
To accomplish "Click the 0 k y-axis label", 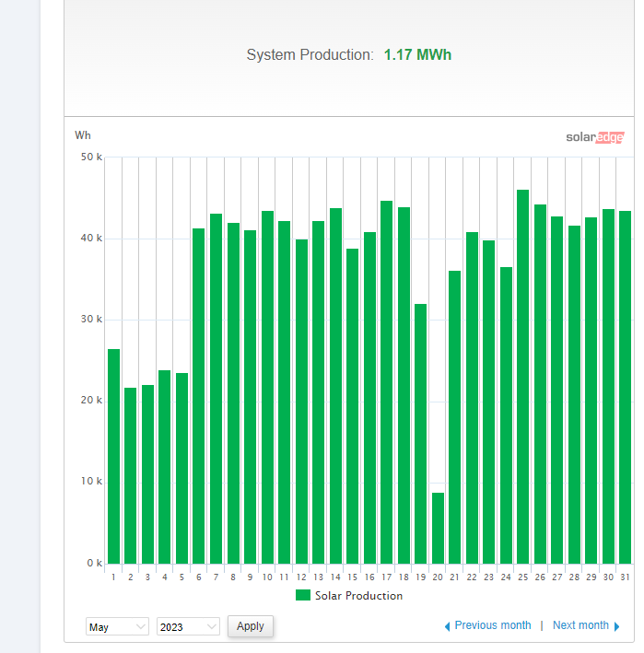I will click(x=94, y=563).
